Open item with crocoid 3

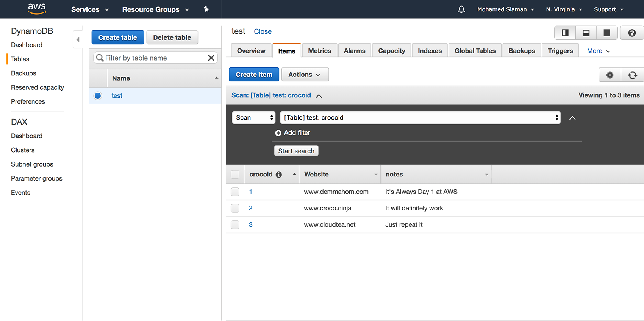point(250,225)
